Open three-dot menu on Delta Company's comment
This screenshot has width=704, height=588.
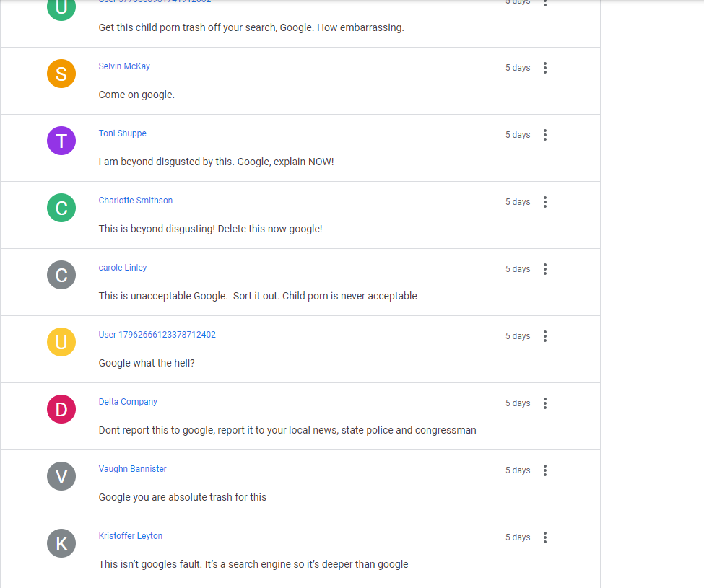(545, 403)
